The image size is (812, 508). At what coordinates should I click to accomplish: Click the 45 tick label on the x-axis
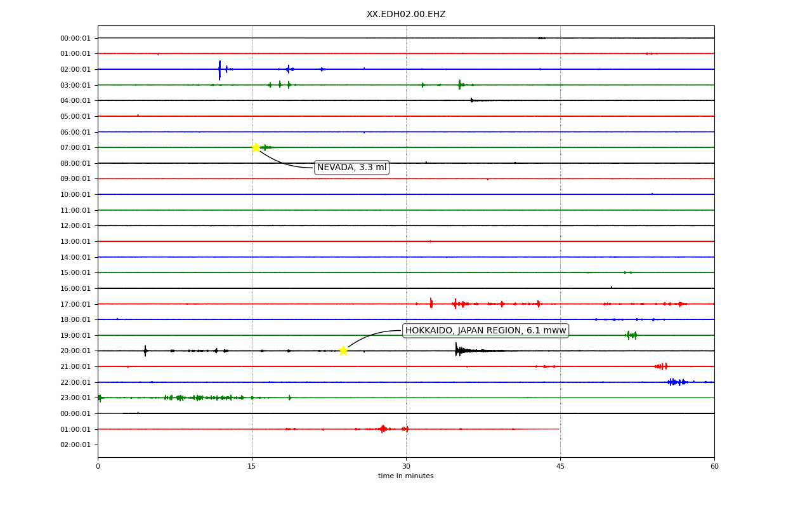[x=560, y=467]
